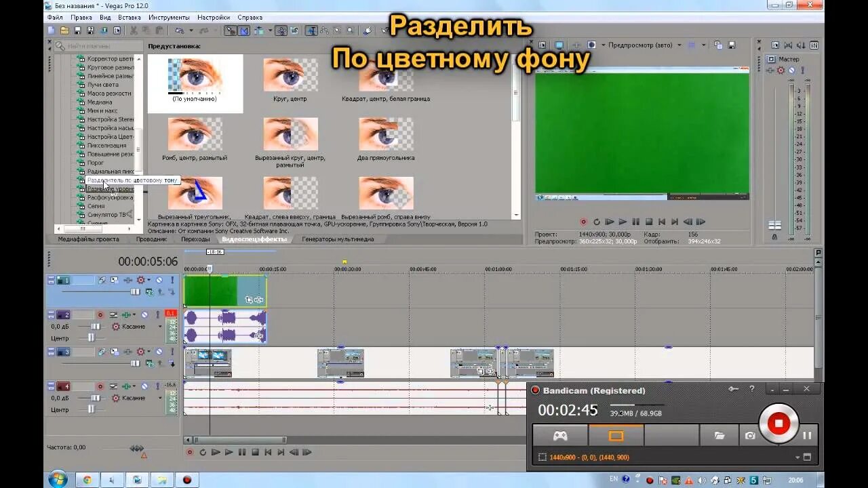Save project with the floppy toolbar icon

[77, 30]
